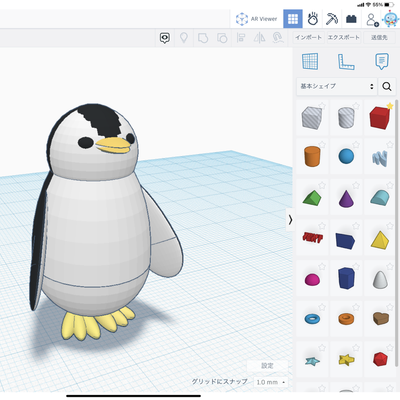This screenshot has width=400, height=400.
Task: Open the Sim Lab icon in top bar
Action: click(x=313, y=19)
